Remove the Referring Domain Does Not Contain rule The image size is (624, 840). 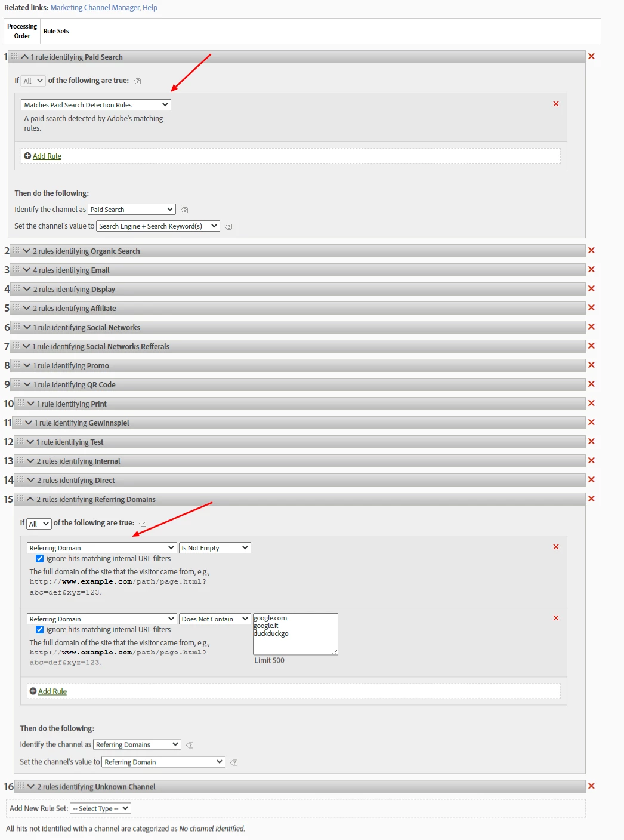coord(556,618)
